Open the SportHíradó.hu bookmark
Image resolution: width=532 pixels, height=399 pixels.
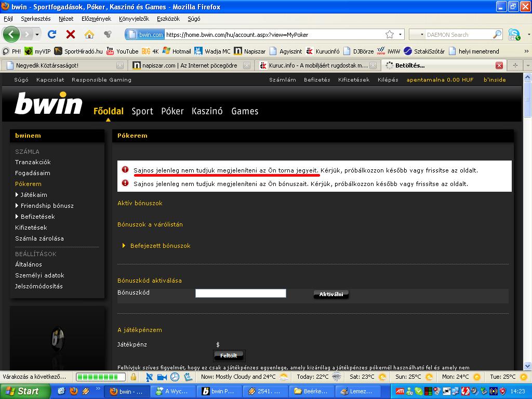pyautogui.click(x=79, y=51)
